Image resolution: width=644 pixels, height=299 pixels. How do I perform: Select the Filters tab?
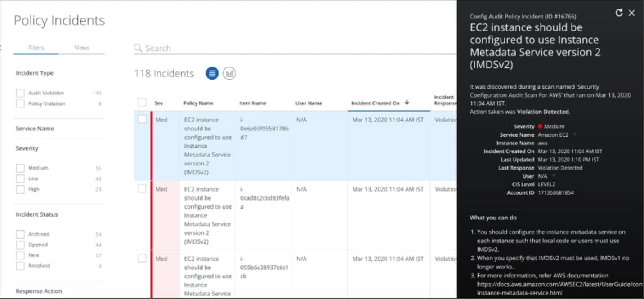pyautogui.click(x=36, y=48)
